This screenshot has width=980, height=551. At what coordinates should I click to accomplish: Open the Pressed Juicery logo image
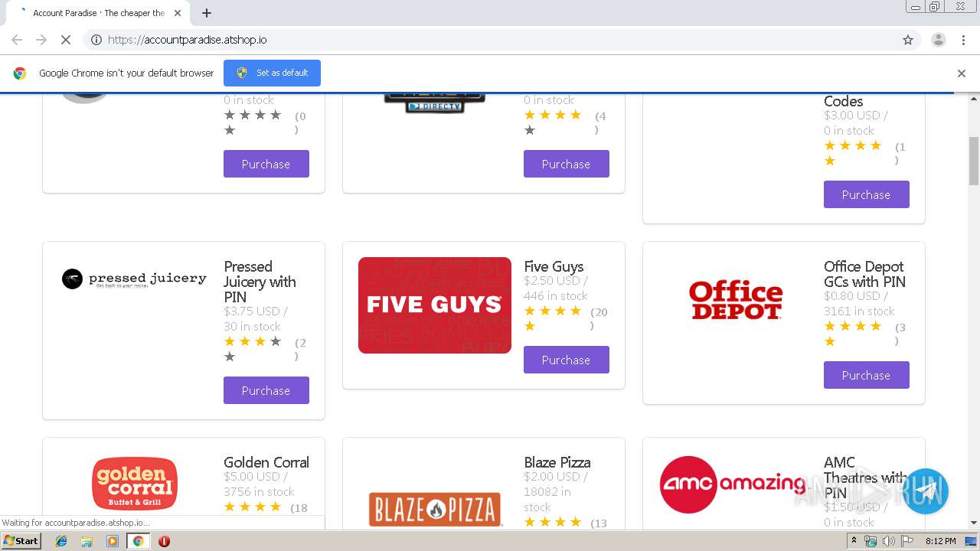click(134, 279)
